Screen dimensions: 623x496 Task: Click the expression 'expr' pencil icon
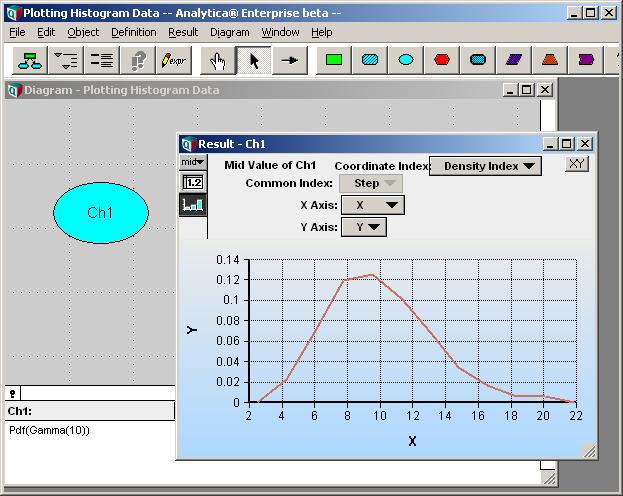pos(174,60)
